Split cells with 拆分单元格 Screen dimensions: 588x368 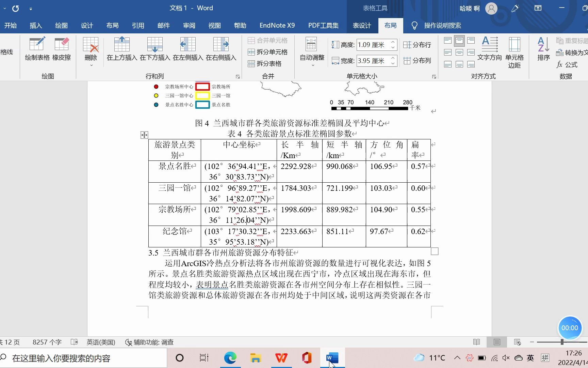pos(268,52)
